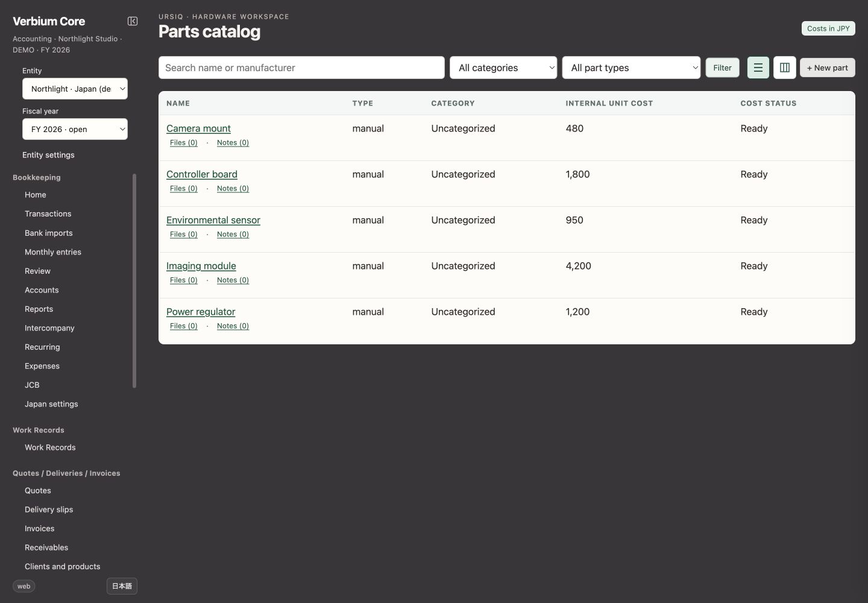The image size is (868, 603).
Task: Switch to column board view
Action: coord(785,68)
